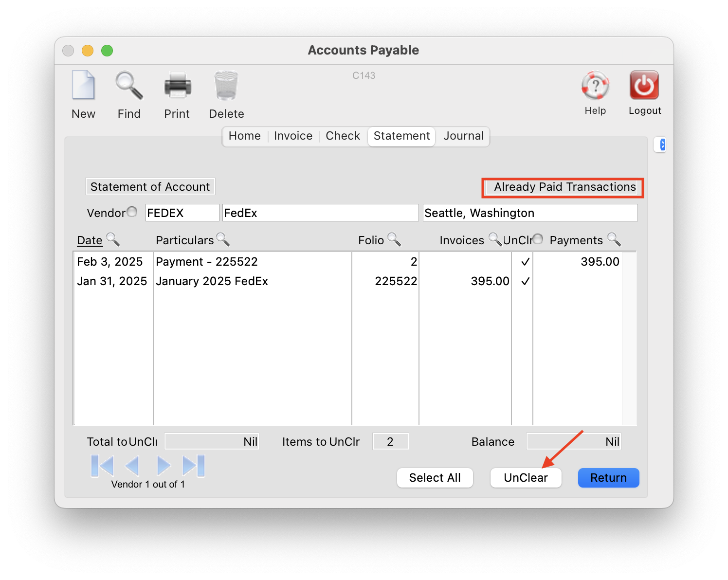Open Find with the magnifier toolbar icon
Viewport: 728px width, 580px height.
pos(129,85)
